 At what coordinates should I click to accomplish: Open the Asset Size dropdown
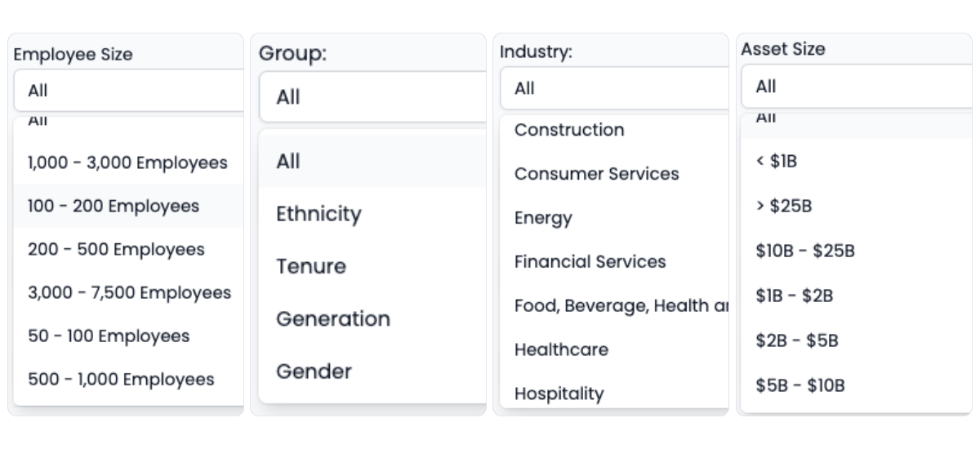(x=855, y=87)
